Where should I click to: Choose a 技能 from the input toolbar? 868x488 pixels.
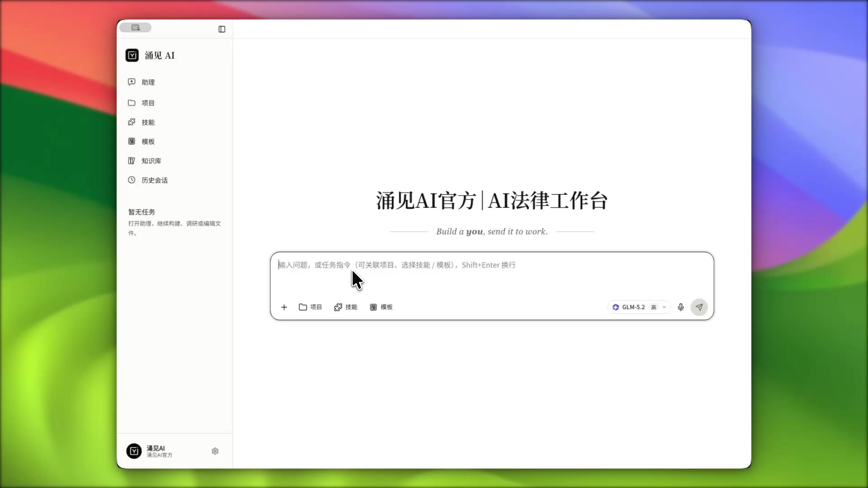[345, 307]
